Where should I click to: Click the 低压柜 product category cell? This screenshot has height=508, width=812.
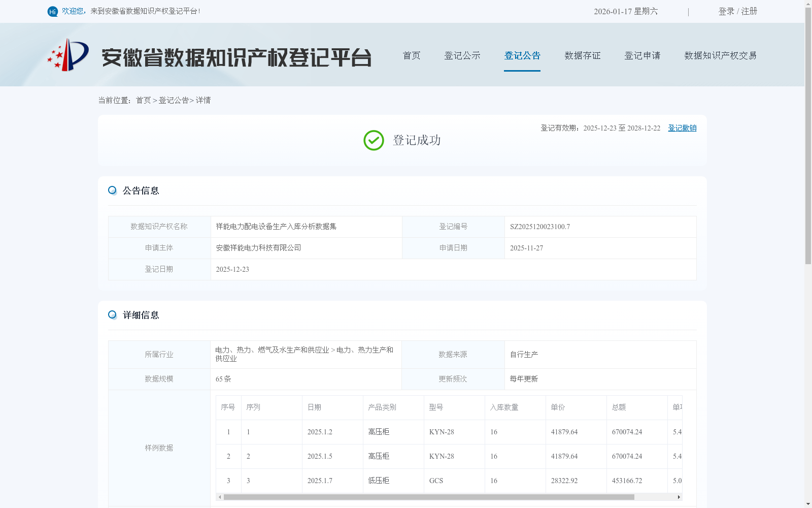tap(379, 481)
